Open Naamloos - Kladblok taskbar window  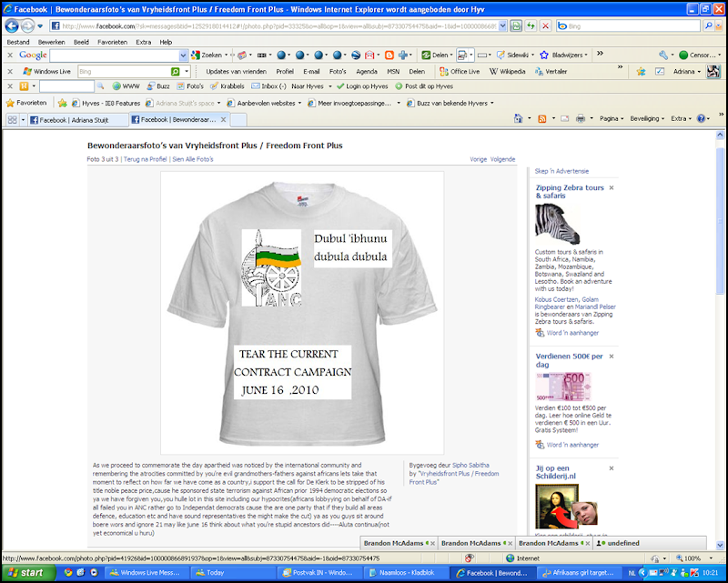(407, 573)
